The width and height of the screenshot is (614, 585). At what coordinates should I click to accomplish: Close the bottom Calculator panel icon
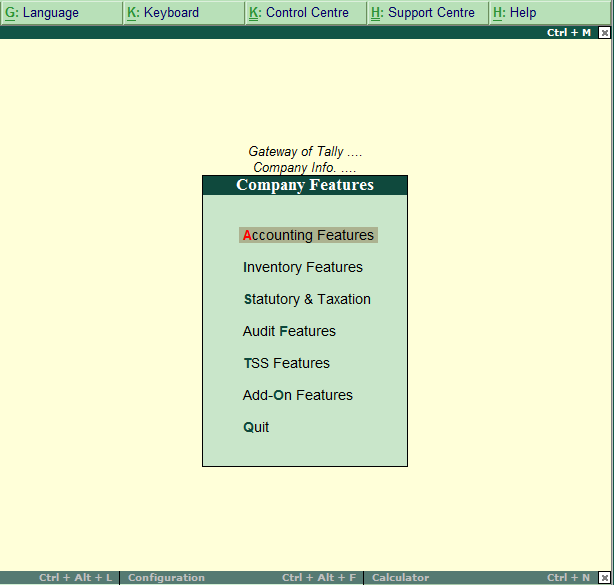point(604,578)
